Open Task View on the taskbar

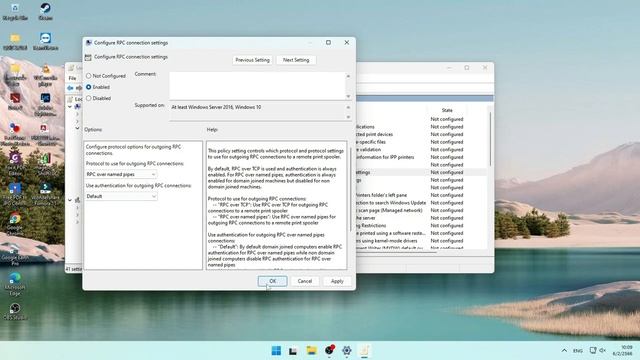[293, 351]
